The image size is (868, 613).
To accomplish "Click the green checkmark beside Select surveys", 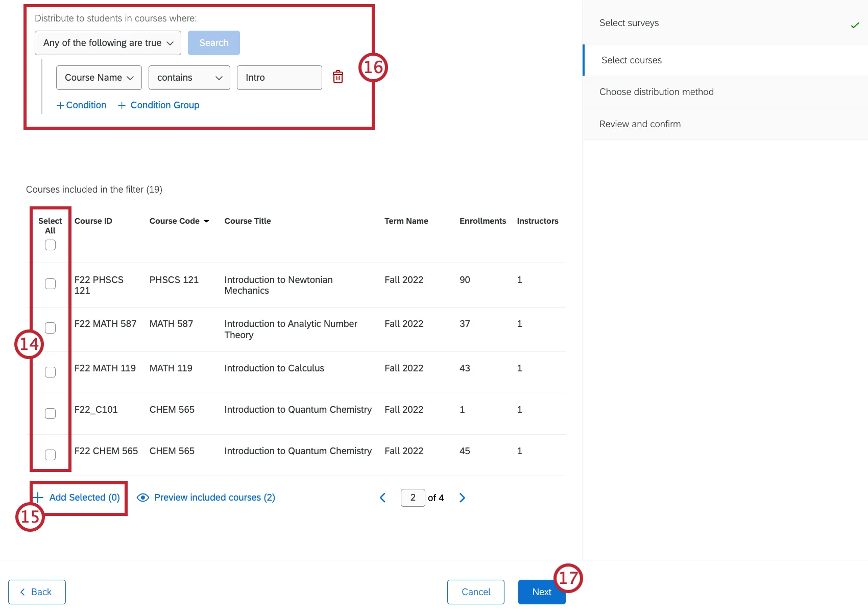I will 855,24.
